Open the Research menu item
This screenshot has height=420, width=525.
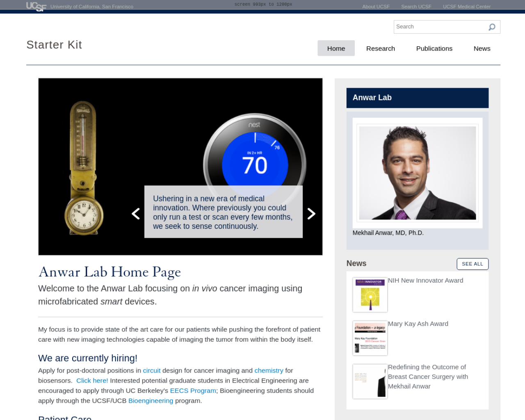[x=381, y=48]
